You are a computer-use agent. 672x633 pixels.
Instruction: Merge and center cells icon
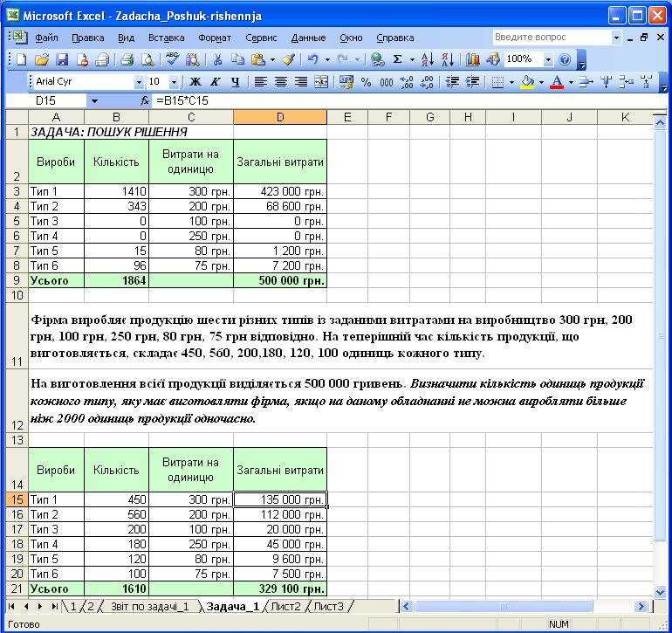[x=321, y=81]
